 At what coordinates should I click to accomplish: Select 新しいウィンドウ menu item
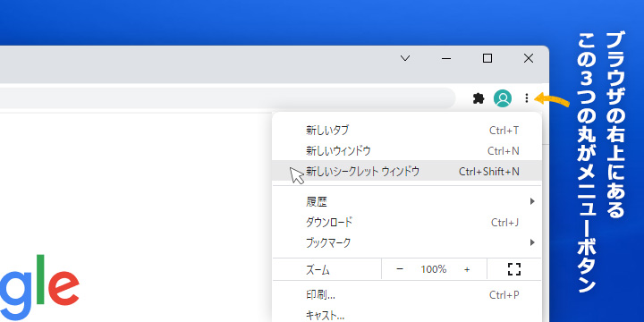pos(407,151)
